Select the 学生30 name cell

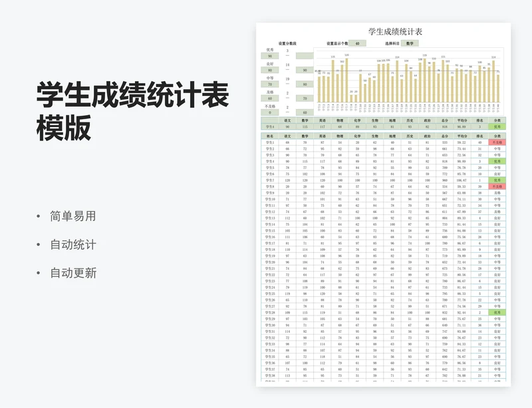point(270,325)
